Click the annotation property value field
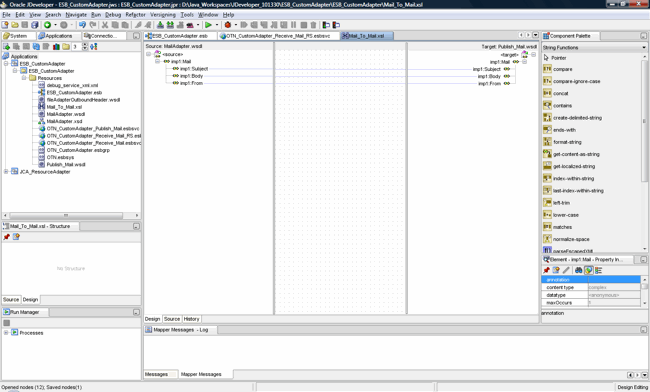This screenshot has width=650, height=392. [x=614, y=280]
